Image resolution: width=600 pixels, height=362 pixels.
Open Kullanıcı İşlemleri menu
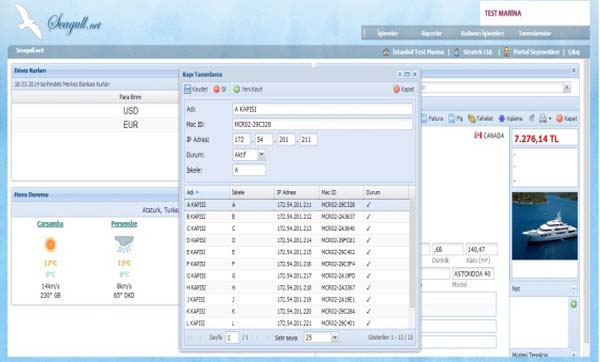click(x=482, y=34)
